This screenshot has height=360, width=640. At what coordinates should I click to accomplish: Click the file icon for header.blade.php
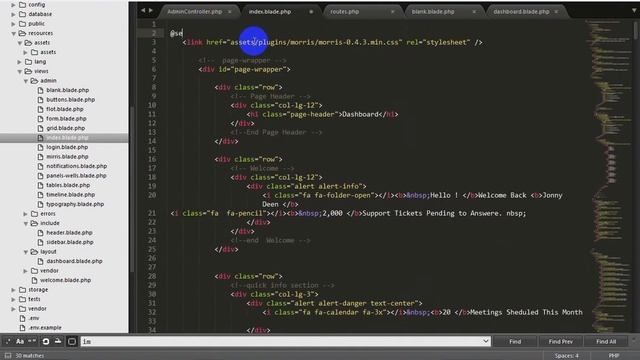[40, 233]
